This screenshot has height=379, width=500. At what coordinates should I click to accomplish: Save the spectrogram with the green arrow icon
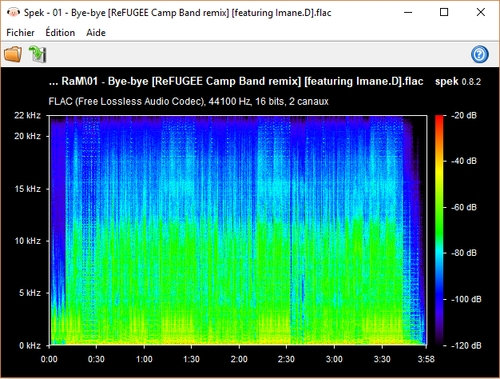pyautogui.click(x=37, y=54)
